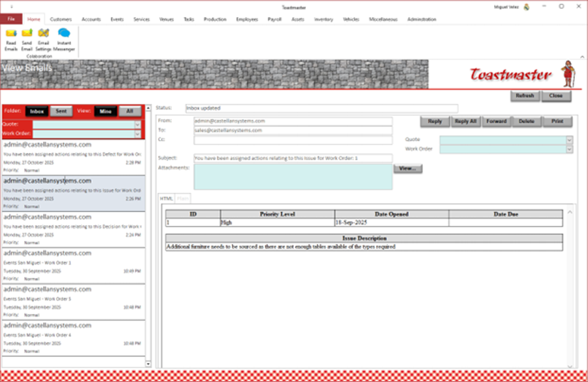The image size is (588, 382).
Task: Print the selected email
Action: tap(557, 121)
